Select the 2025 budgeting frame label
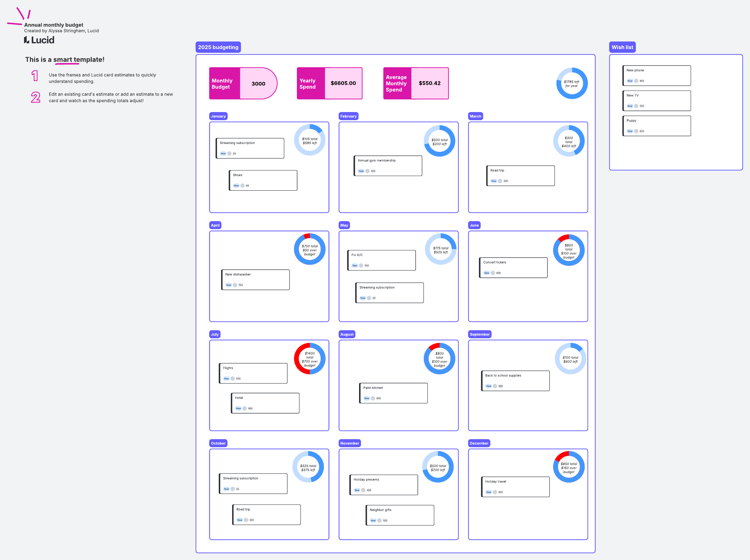 pos(218,47)
